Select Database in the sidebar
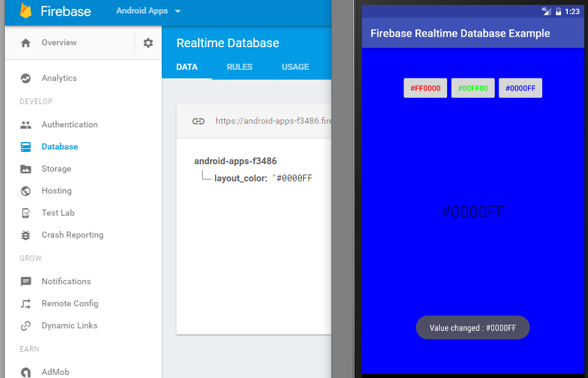Image resolution: width=588 pixels, height=378 pixels. click(59, 146)
